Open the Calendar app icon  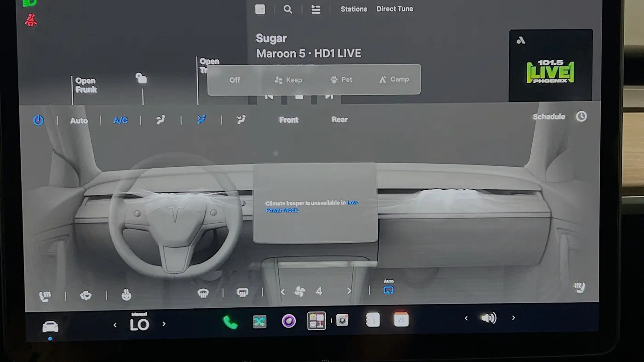tap(401, 319)
